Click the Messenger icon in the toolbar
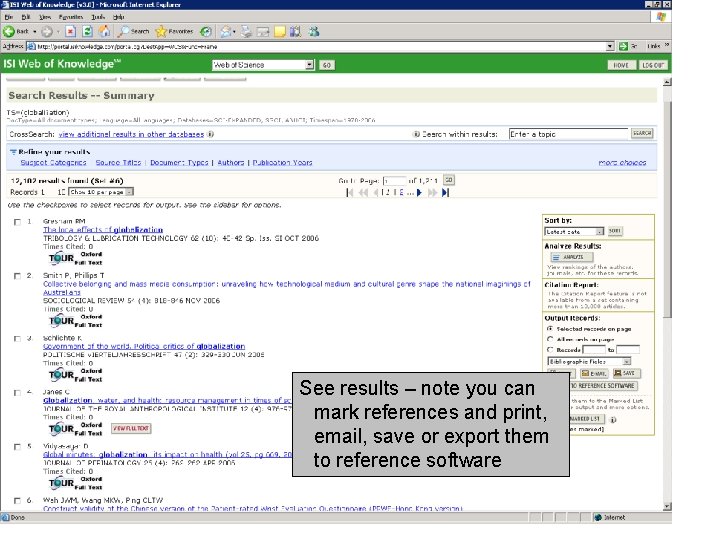The image size is (720, 540). coord(314,31)
